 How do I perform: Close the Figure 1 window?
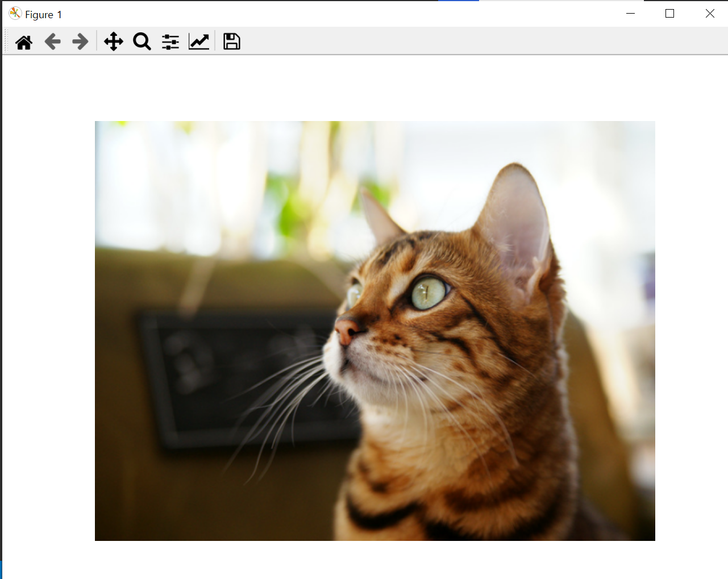pos(710,14)
